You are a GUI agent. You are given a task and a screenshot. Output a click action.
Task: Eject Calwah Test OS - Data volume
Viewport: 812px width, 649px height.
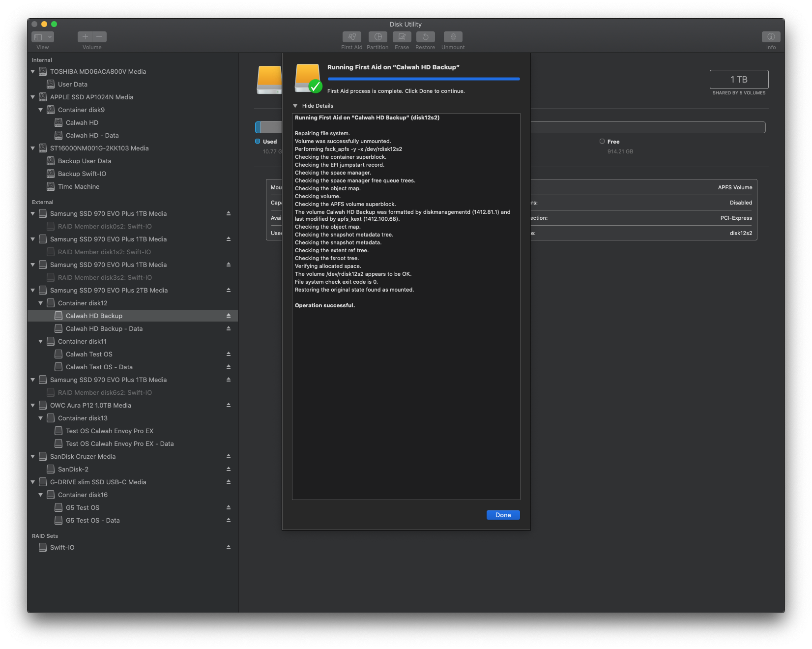(229, 367)
